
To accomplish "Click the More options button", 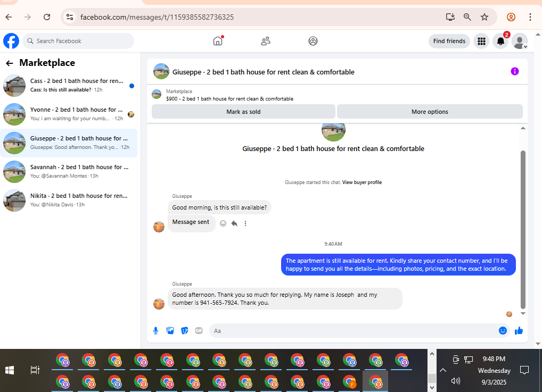I will pyautogui.click(x=430, y=112).
